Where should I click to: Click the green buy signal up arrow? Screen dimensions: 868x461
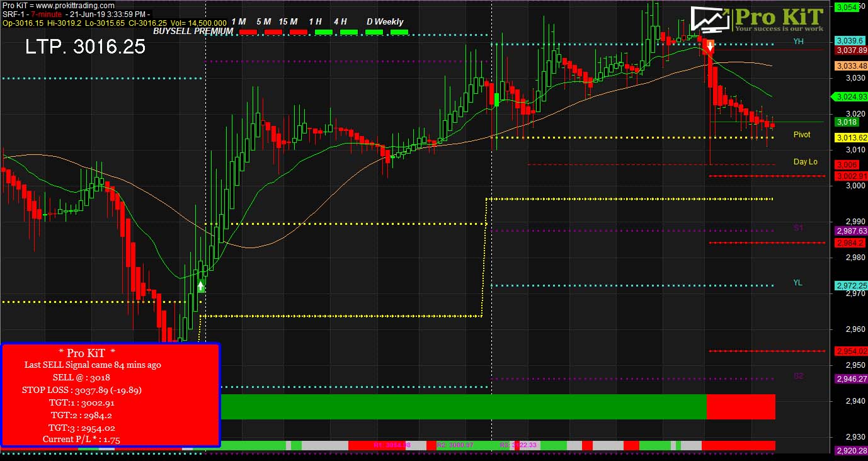pos(200,287)
